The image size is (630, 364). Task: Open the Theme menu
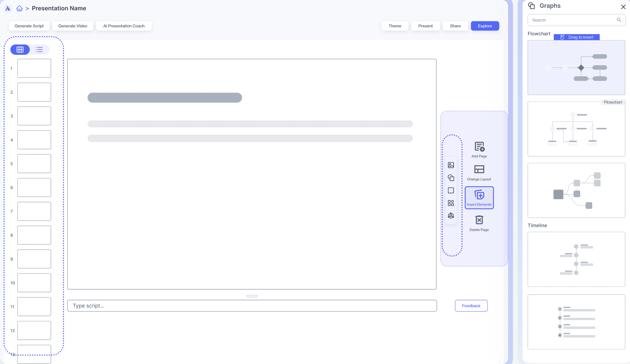tap(395, 26)
